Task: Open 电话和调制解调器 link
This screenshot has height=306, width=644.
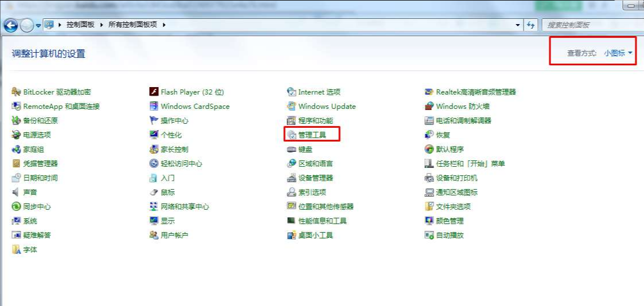Action: (464, 120)
